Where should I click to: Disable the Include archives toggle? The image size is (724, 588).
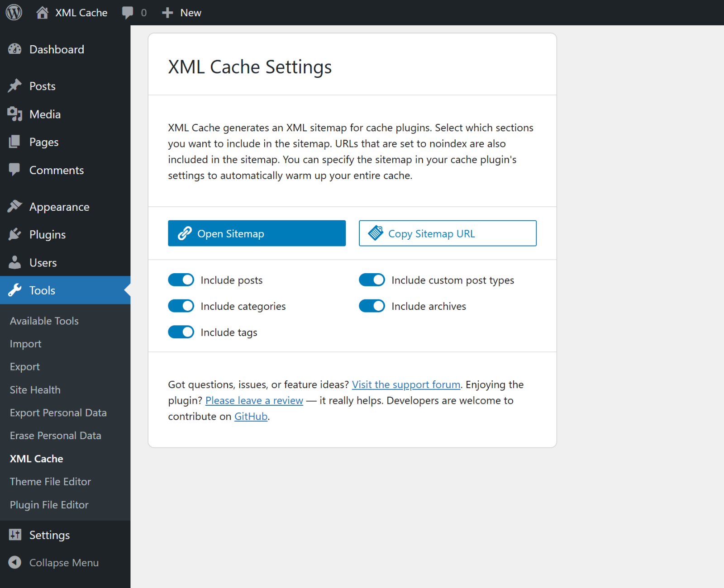point(372,306)
